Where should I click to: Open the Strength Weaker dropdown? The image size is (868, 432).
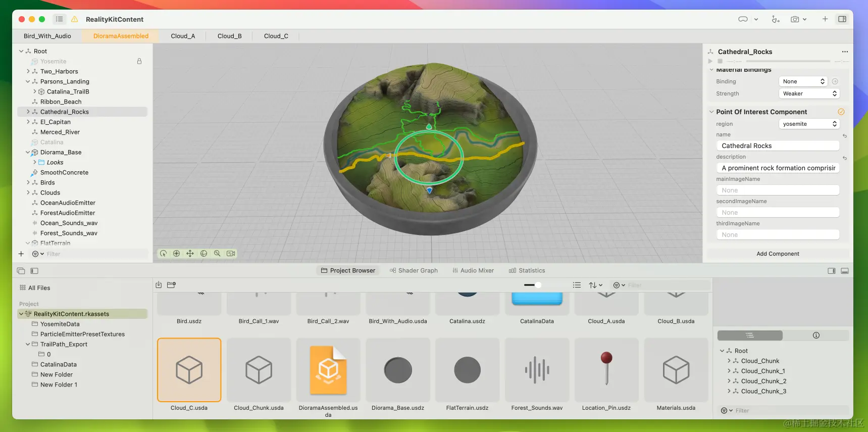[x=809, y=93]
